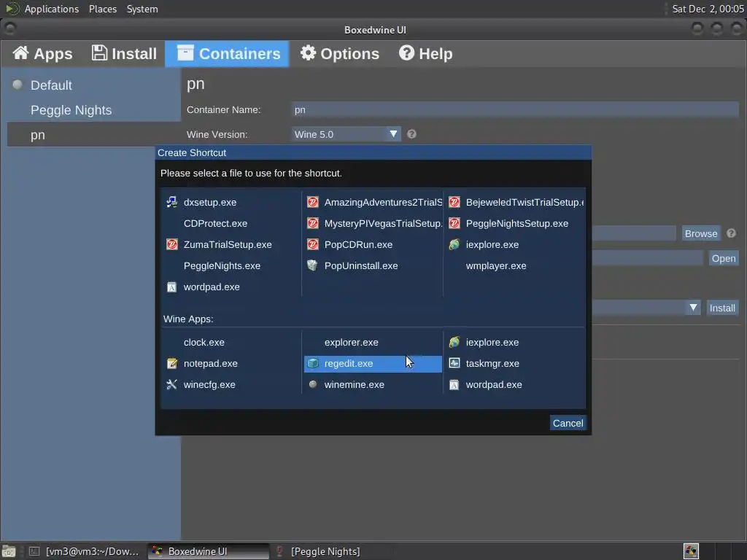This screenshot has height=560, width=747.
Task: Select clock.exe under Wine Apps
Action: click(204, 343)
